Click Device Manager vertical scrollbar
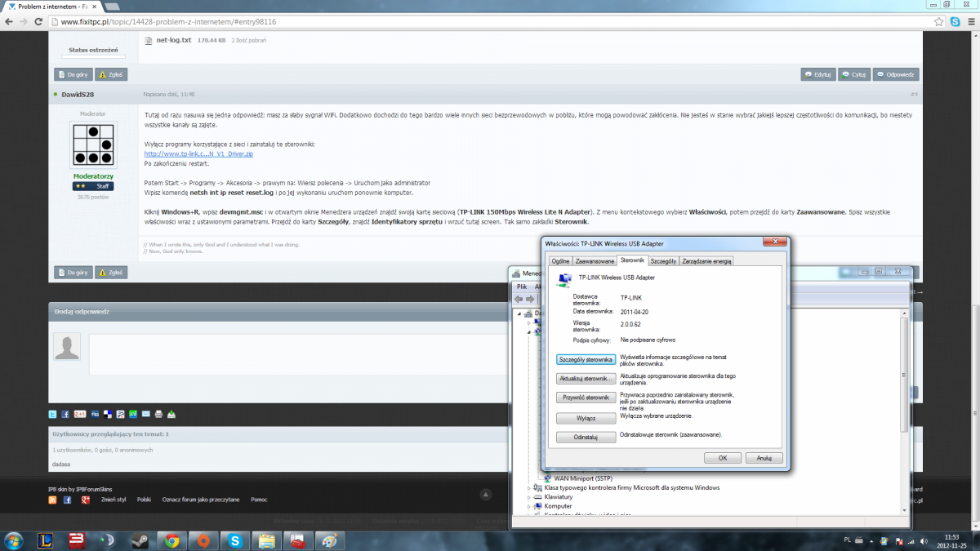This screenshot has width=980, height=551. (x=903, y=374)
